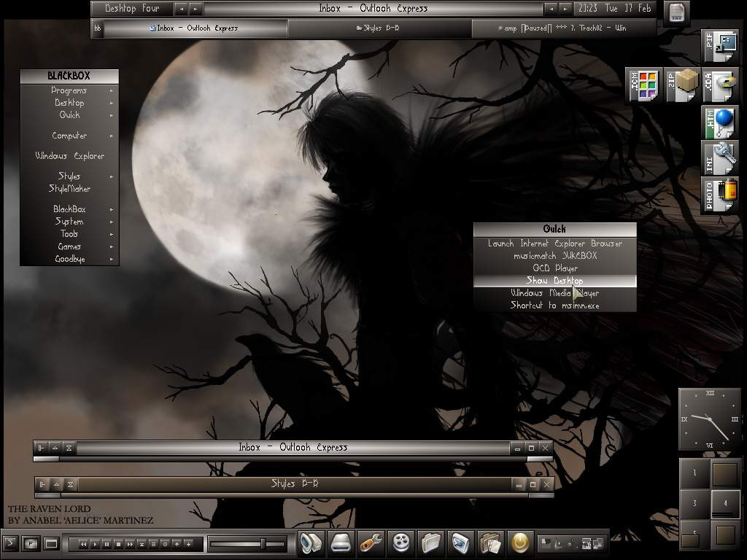Expand the Programs submenu in BlackBox menu
Screen dimensions: 747x560
tap(69, 90)
